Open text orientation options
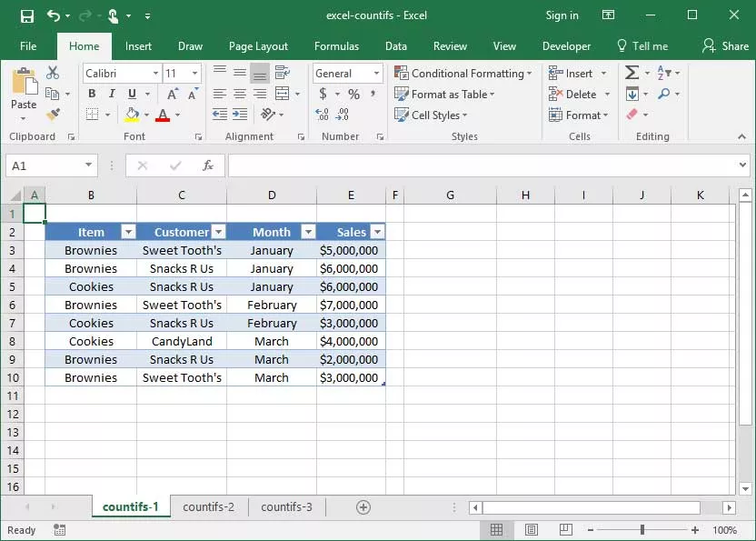Image resolution: width=756 pixels, height=541 pixels. [x=268, y=115]
